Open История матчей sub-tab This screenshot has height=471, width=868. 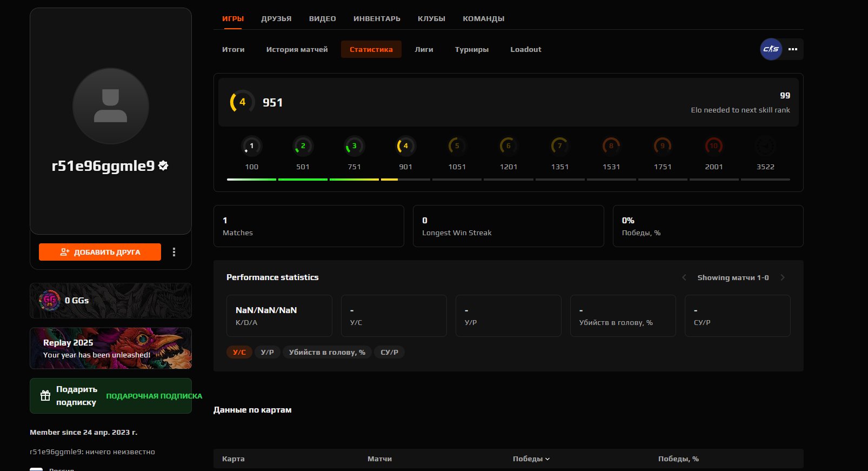(x=297, y=49)
